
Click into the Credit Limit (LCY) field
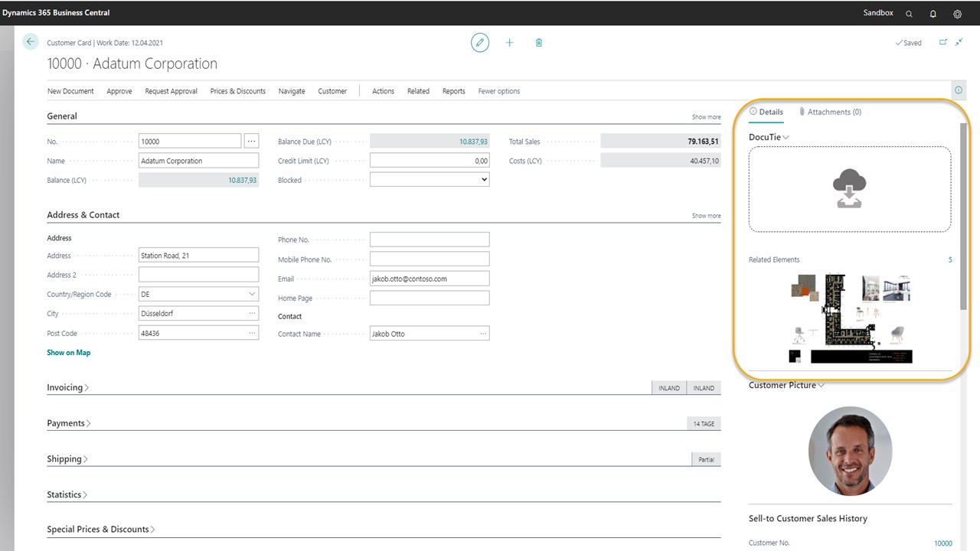[x=430, y=161]
